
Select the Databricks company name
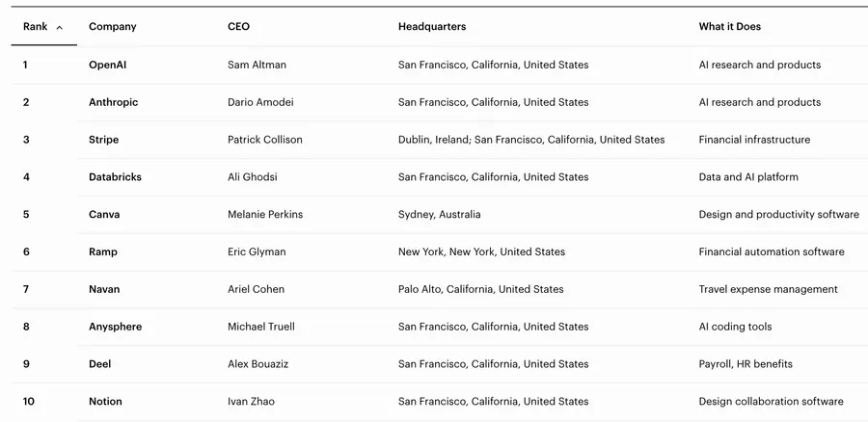coord(115,177)
